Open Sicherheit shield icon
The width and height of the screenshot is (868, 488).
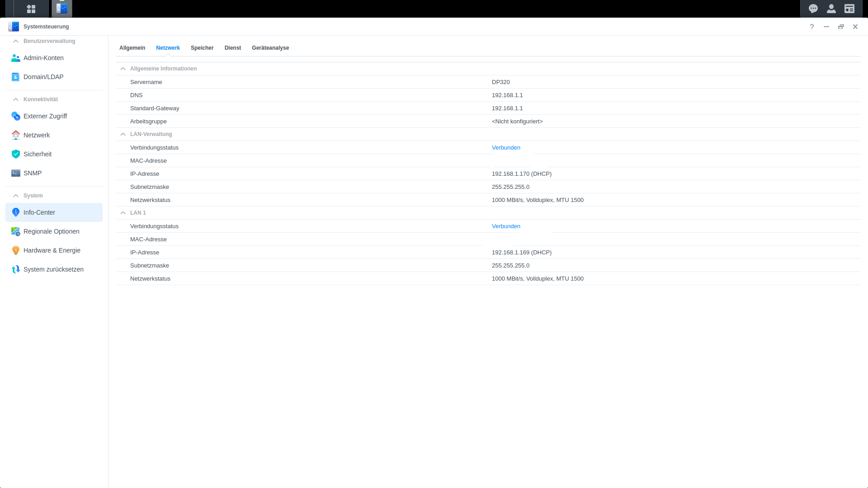pos(15,154)
